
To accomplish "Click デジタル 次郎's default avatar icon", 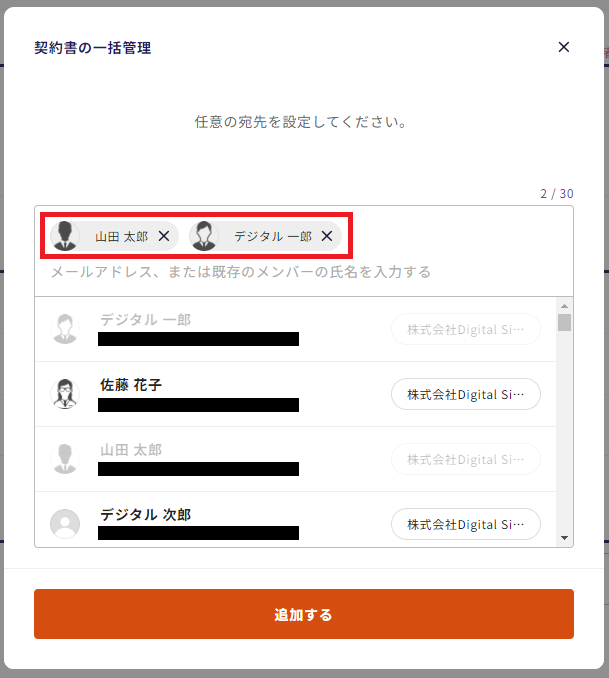I will 65,524.
